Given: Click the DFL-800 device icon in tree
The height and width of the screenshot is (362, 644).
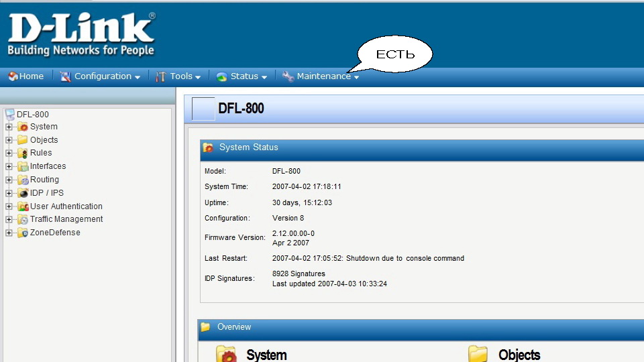Looking at the screenshot, I should coord(9,115).
